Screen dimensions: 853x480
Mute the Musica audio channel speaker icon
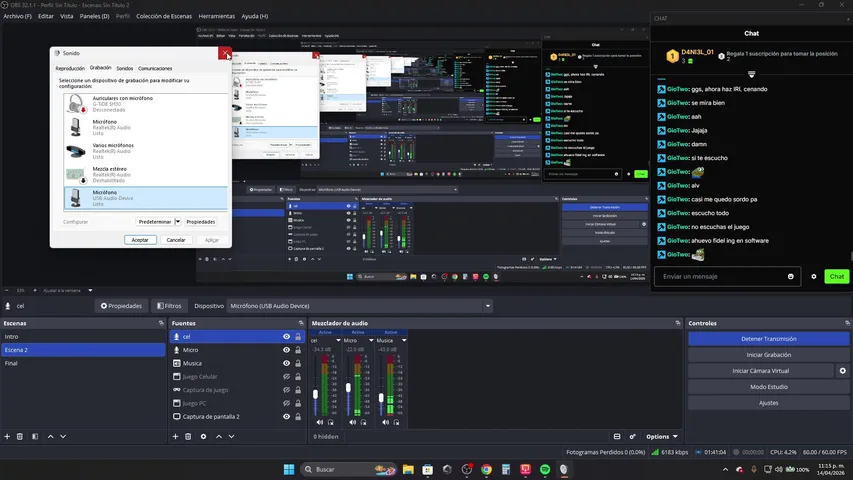[x=385, y=422]
